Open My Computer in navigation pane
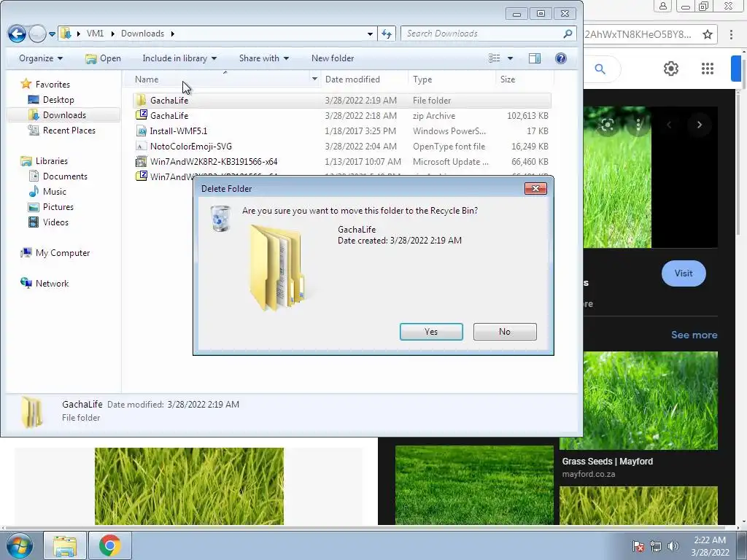 (x=55, y=253)
